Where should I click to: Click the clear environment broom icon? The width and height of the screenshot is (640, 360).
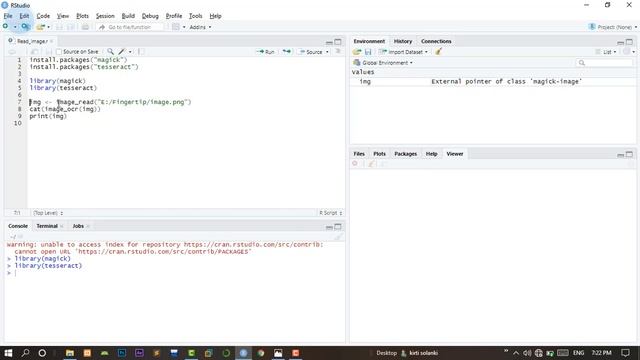pyautogui.click(x=438, y=51)
